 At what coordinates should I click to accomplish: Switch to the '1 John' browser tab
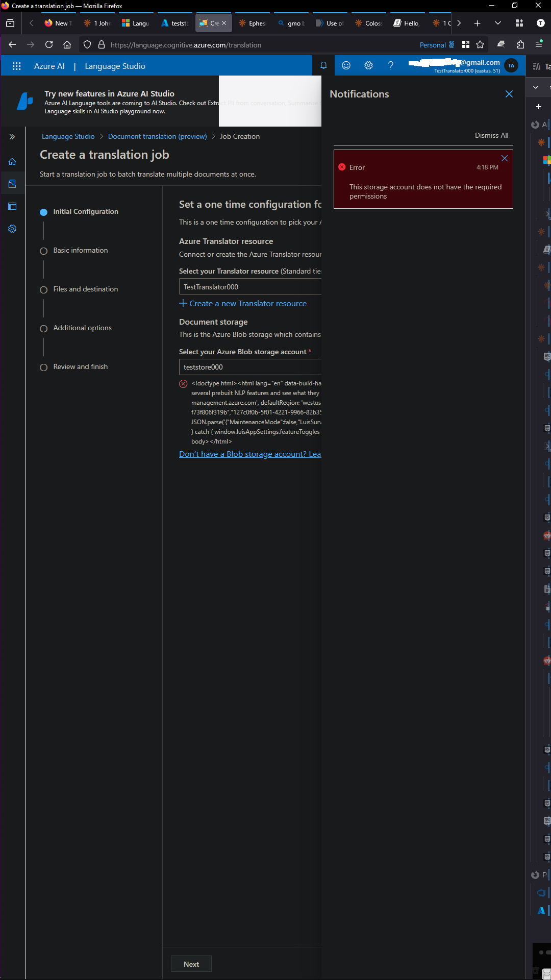(97, 23)
